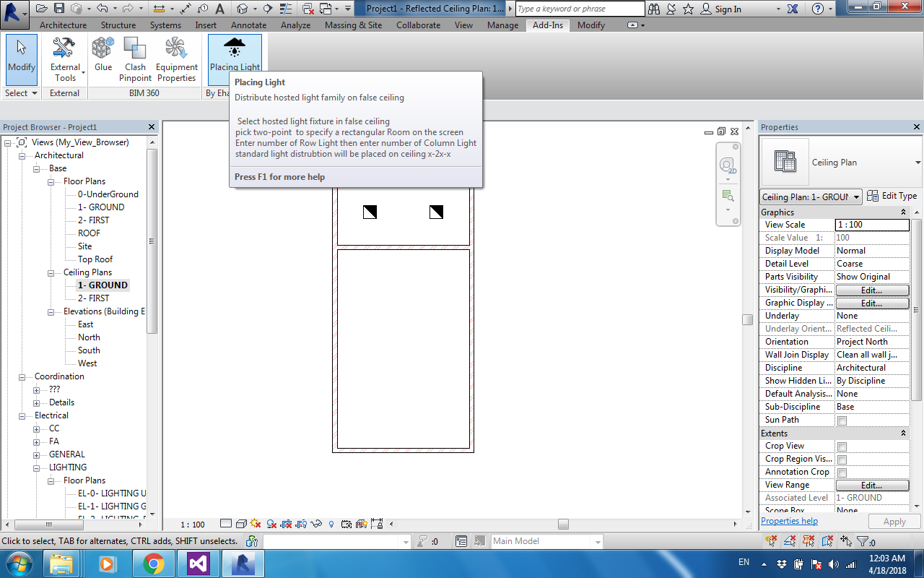Enable Annotation Crop checkbox

coord(842,473)
